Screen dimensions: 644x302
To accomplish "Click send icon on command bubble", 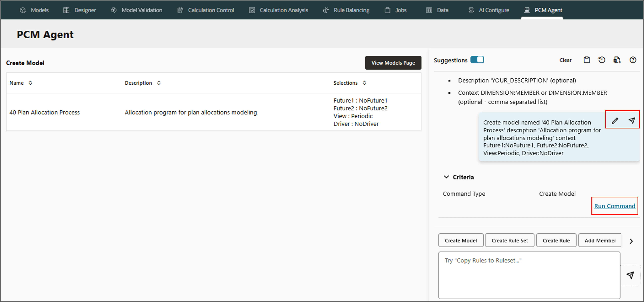I will 632,121.
